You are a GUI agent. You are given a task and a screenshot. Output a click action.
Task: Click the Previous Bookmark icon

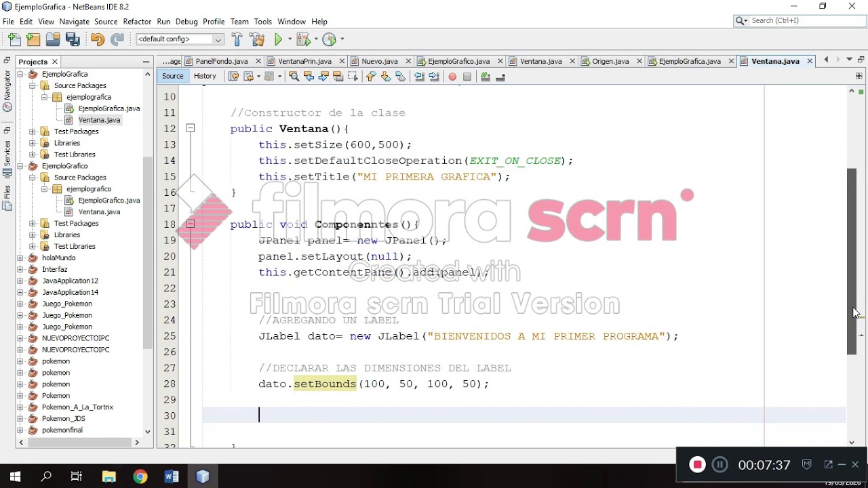click(370, 77)
